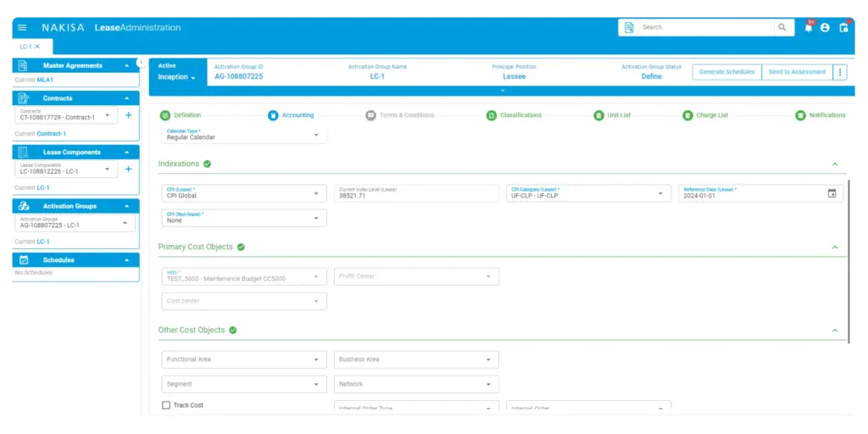Image resolution: width=868 pixels, height=434 pixels.
Task: Open Reference Date calendar picker
Action: click(832, 193)
